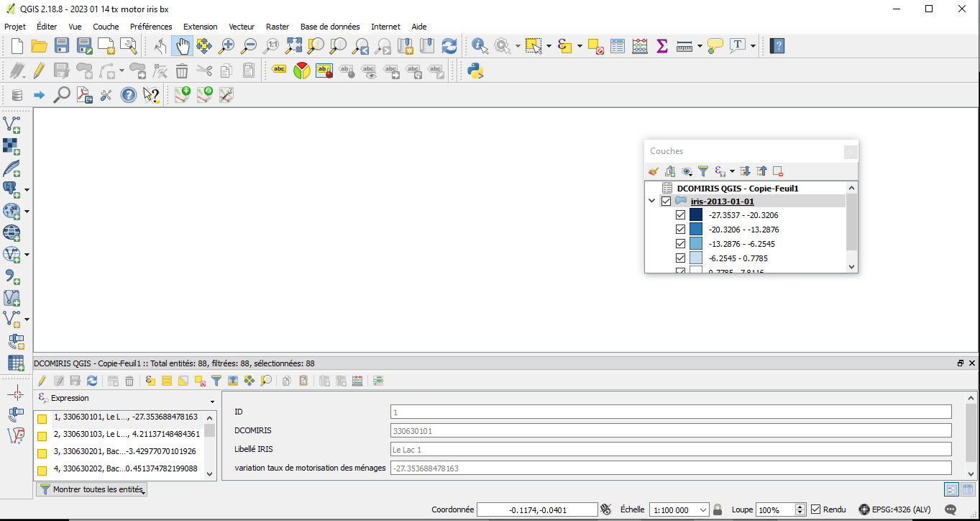Open the Vecteur menu
The height and width of the screenshot is (521, 980).
(x=242, y=27)
